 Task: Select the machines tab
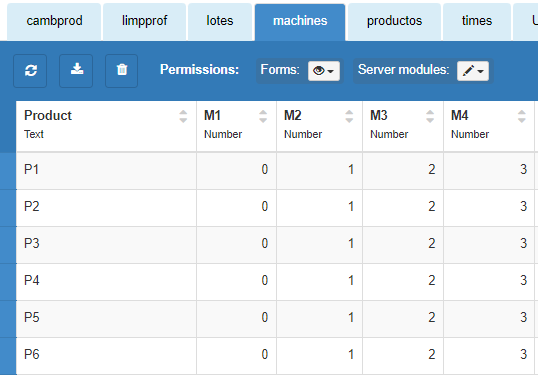tap(300, 22)
